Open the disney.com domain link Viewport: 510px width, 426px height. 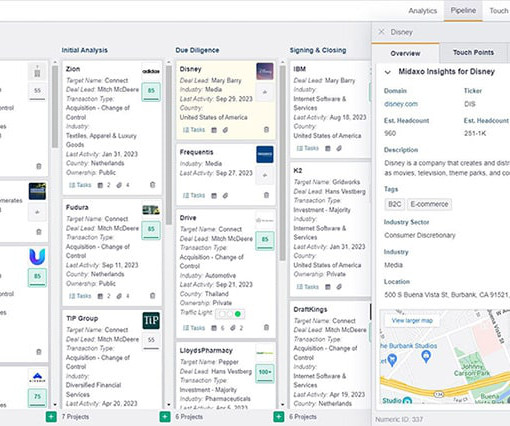coord(401,104)
